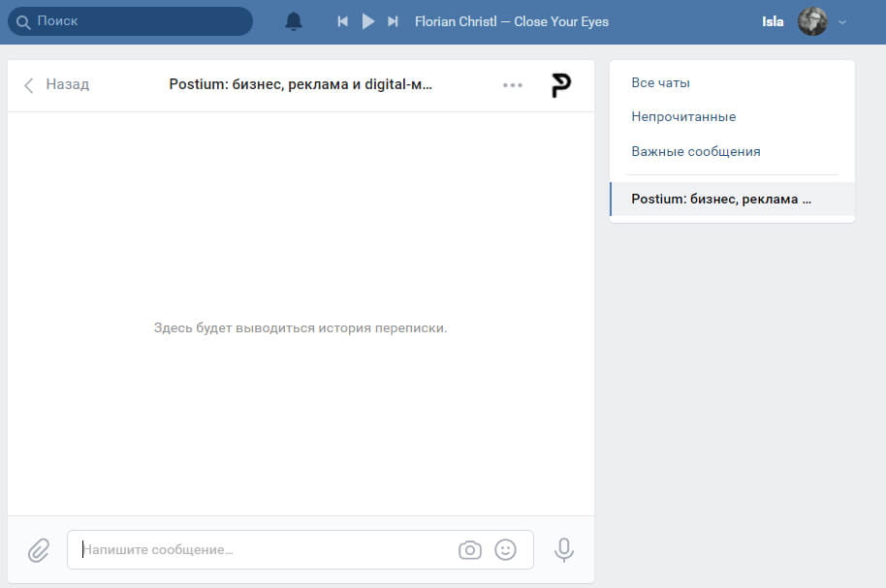Show Все чаты list

tap(660, 83)
